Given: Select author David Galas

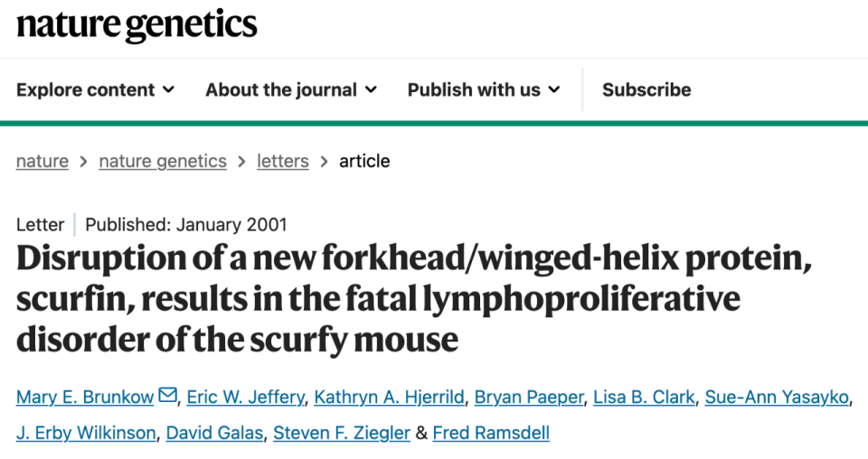Looking at the screenshot, I should pyautogui.click(x=214, y=433).
